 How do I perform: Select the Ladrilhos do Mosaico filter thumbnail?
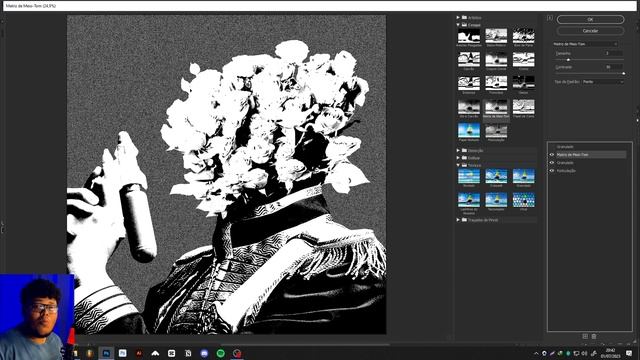[x=469, y=200]
